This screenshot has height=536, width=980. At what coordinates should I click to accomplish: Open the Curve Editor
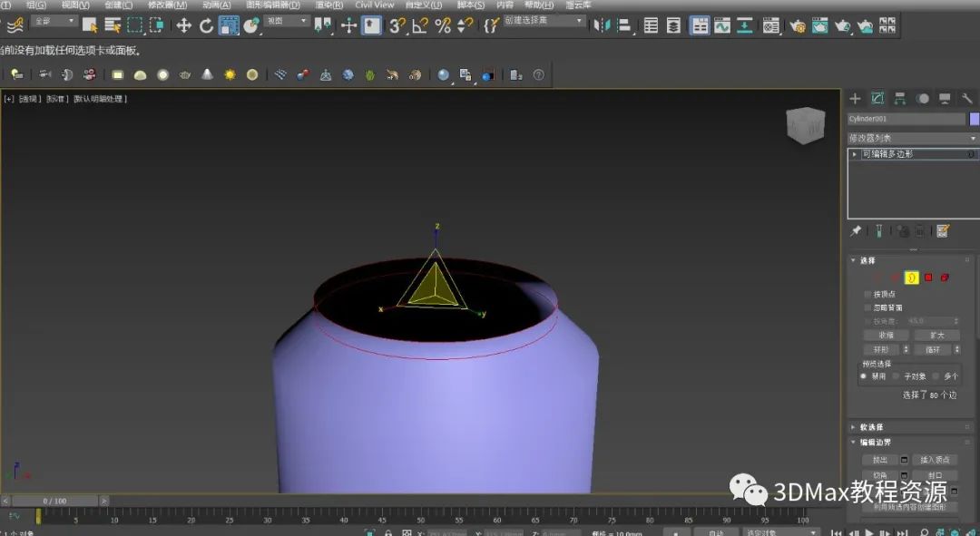coord(722,25)
